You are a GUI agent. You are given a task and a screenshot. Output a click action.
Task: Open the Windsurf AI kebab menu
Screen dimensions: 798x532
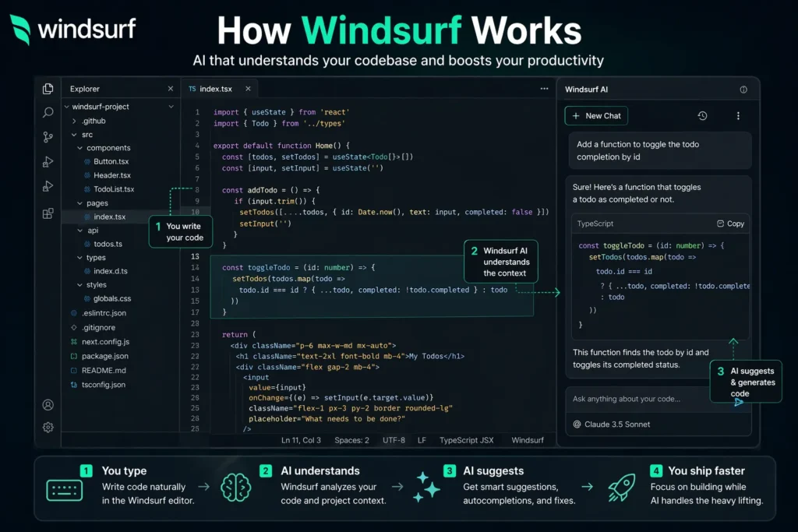pos(738,116)
